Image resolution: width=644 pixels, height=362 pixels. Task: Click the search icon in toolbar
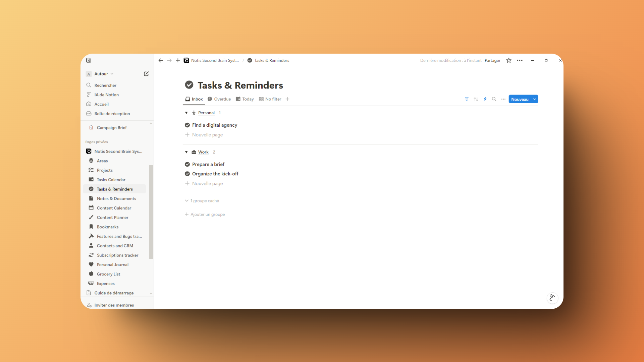[494, 99]
